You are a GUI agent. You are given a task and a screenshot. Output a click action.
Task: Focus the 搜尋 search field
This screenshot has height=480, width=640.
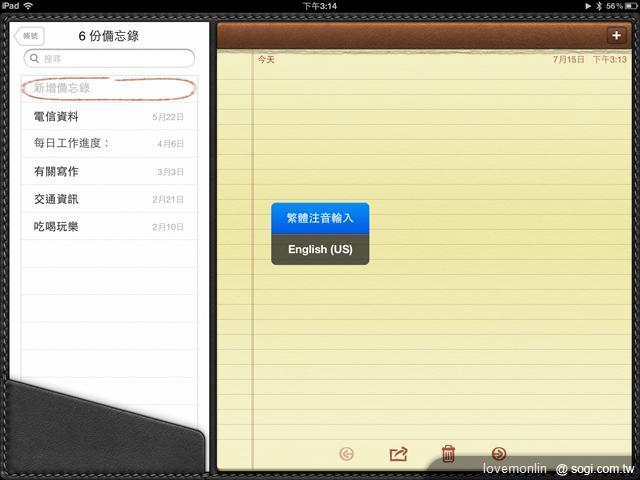109,58
